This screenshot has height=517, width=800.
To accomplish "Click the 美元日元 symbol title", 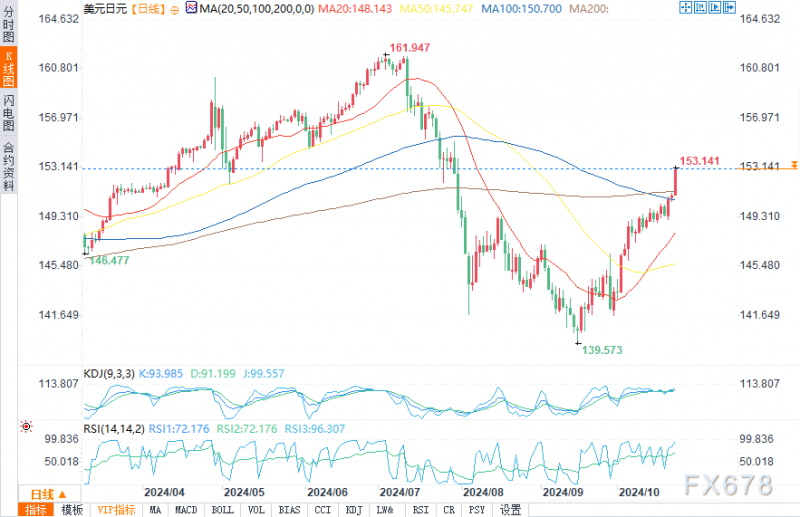I will 105,9.
